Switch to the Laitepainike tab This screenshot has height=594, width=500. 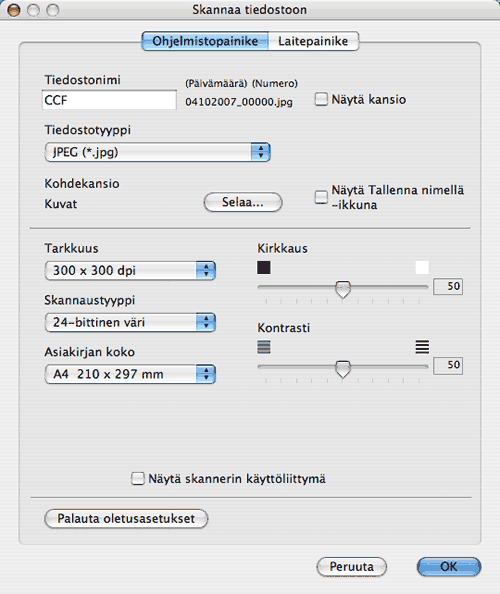pos(313,41)
